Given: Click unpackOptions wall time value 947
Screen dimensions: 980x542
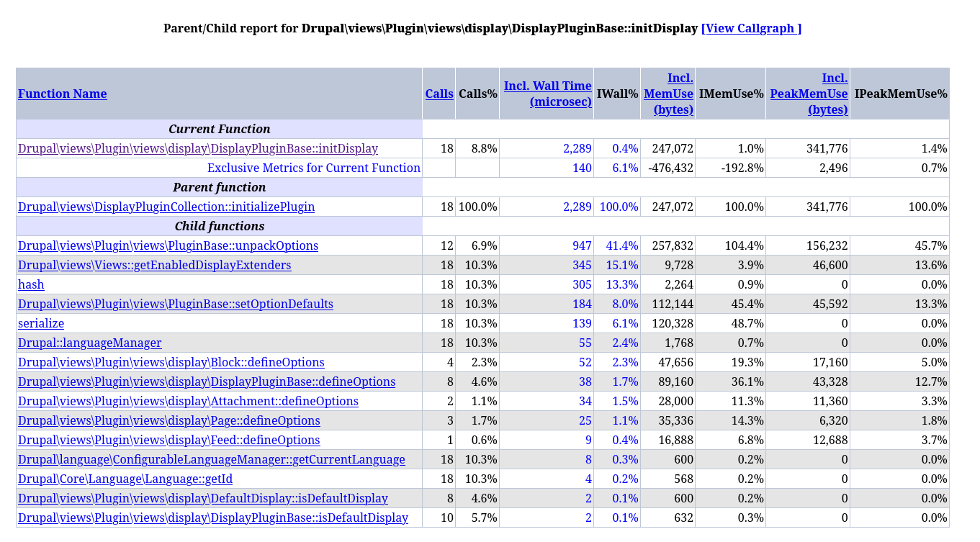Looking at the screenshot, I should coord(581,245).
